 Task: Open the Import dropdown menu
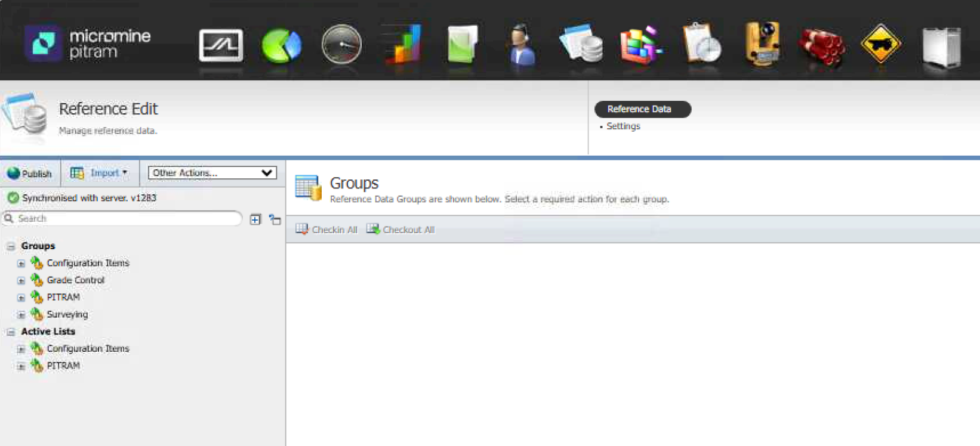tap(100, 173)
